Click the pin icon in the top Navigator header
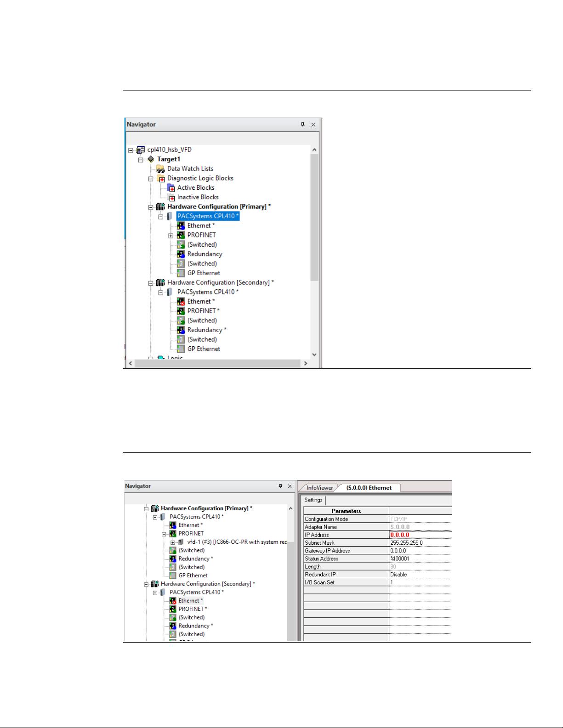The image size is (563, 728). (302, 124)
